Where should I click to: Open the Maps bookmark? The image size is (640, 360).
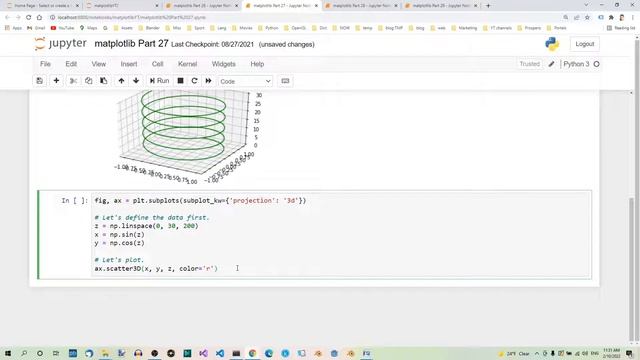point(89,28)
